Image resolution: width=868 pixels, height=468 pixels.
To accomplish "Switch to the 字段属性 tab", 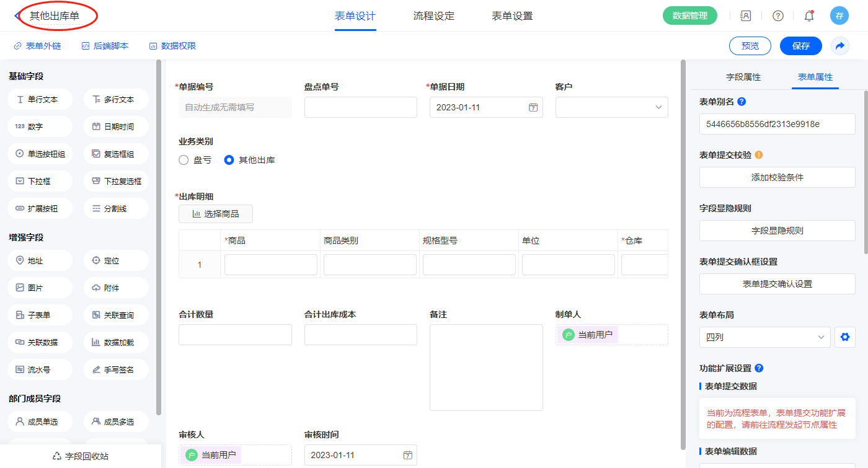I will 743,77.
